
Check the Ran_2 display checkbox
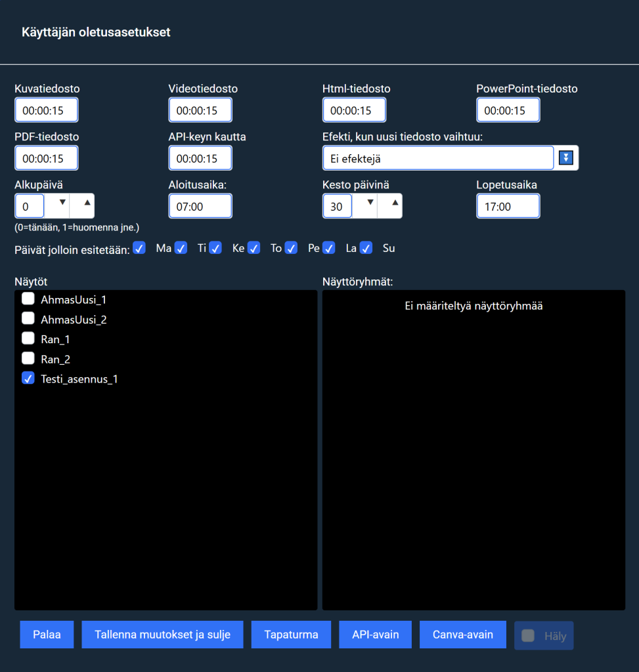(28, 358)
